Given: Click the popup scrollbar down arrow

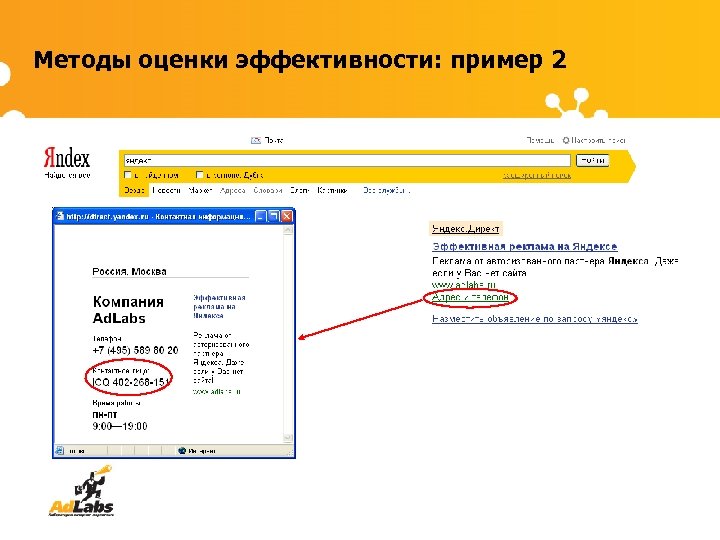Looking at the screenshot, I should tap(288, 438).
